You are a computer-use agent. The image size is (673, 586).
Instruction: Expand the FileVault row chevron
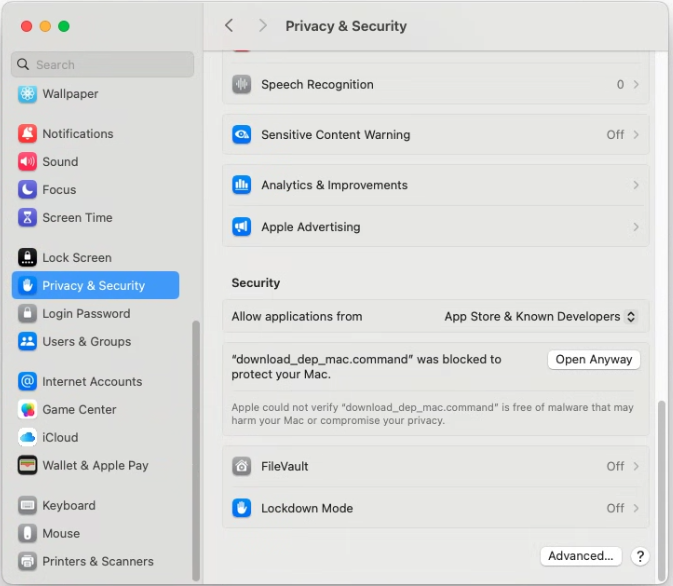point(636,466)
